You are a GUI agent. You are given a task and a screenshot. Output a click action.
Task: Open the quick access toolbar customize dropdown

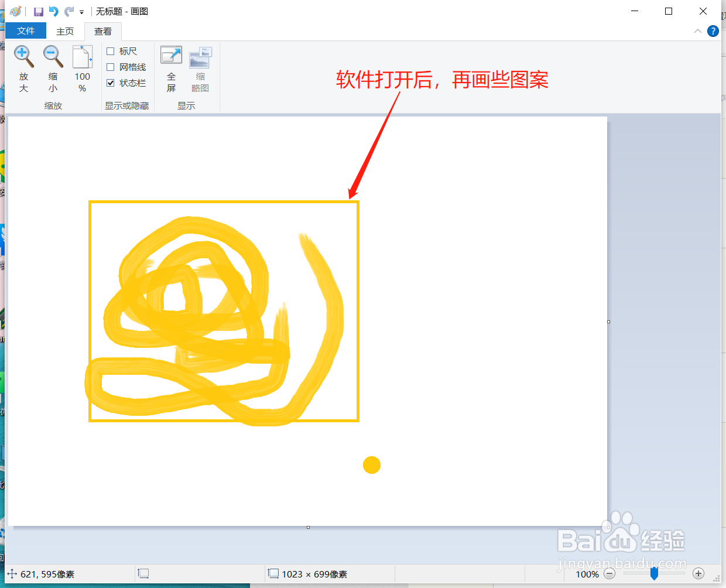(81, 11)
